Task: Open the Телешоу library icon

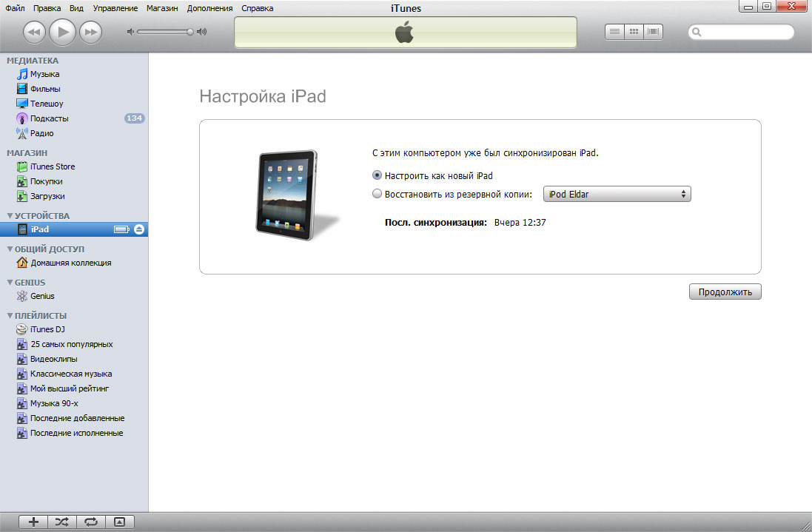Action: click(x=21, y=104)
